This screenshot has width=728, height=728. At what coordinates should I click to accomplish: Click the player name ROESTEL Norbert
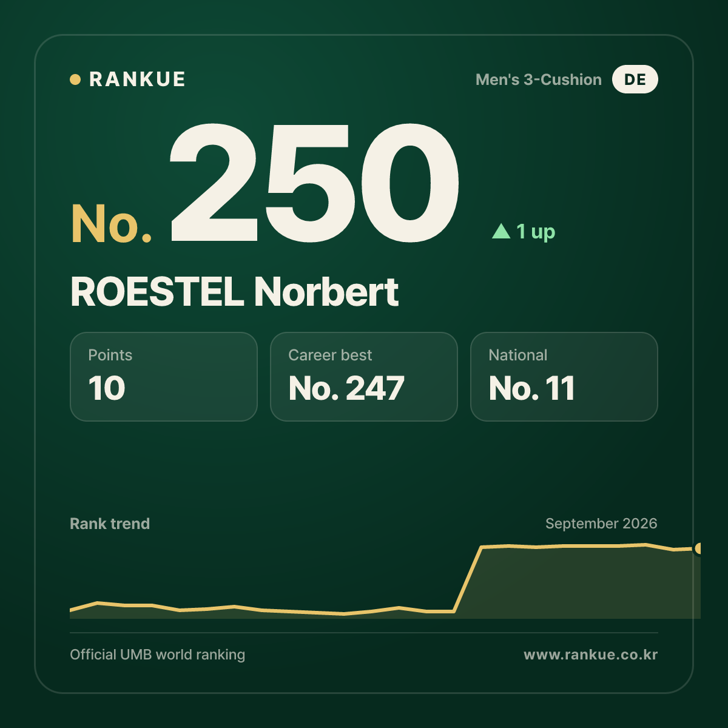[x=234, y=292]
